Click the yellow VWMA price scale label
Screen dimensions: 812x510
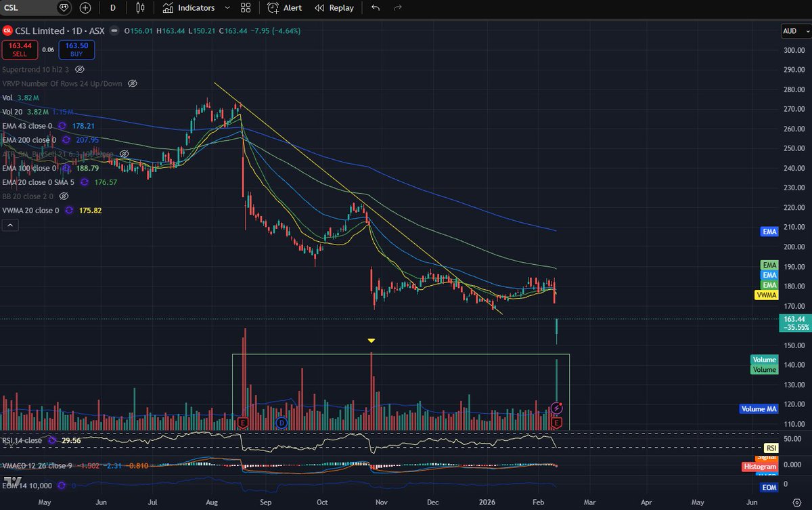pyautogui.click(x=766, y=295)
